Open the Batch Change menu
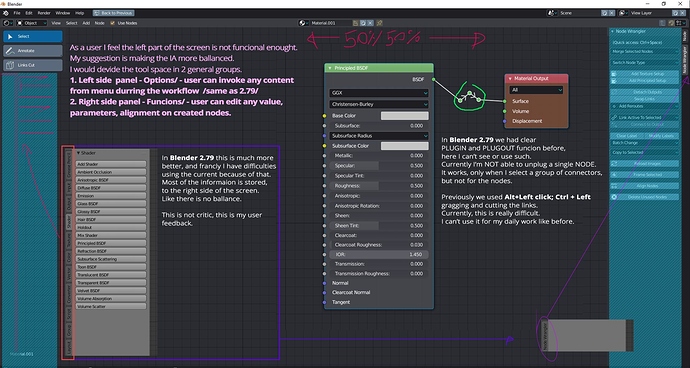Viewport: 690px width, 368px height. pyautogui.click(x=645, y=143)
